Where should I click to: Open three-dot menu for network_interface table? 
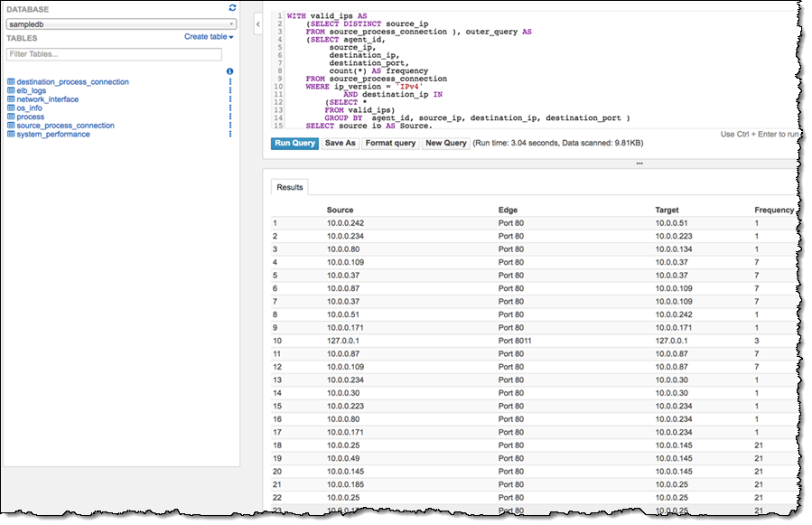[230, 99]
